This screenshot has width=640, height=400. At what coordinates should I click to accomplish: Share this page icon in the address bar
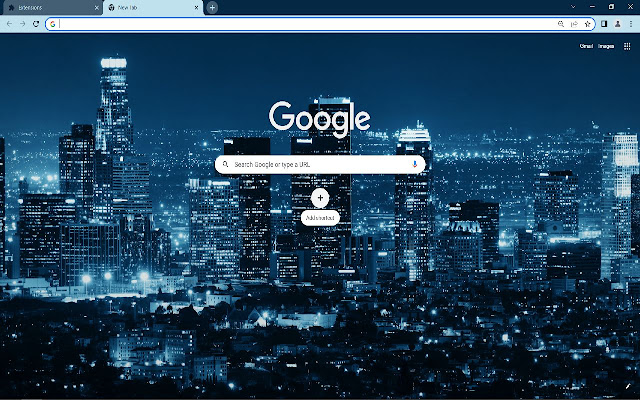(574, 24)
